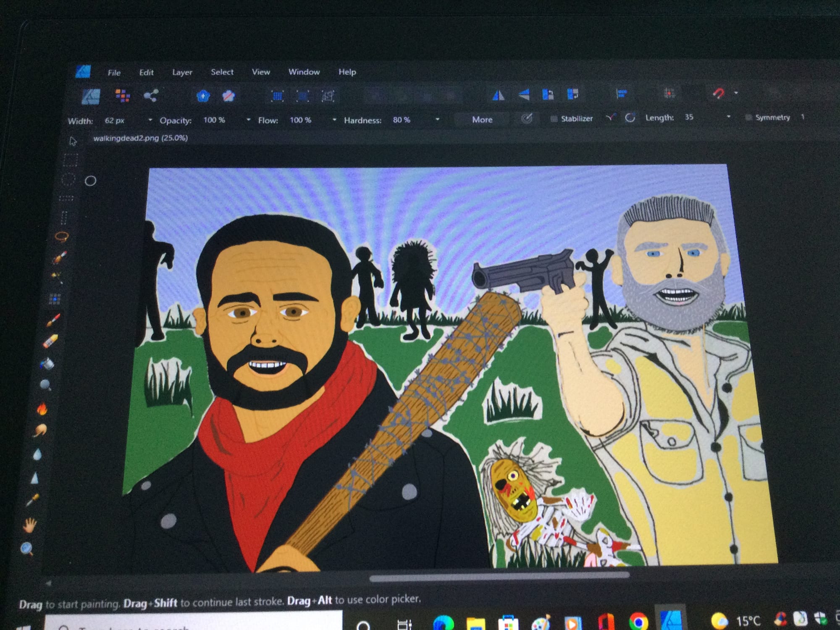Switch to the Liquify persona icon

123,96
